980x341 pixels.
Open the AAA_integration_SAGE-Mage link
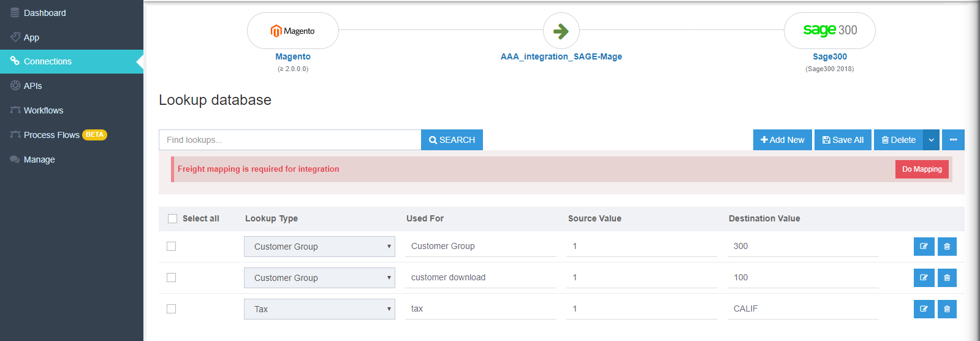click(x=561, y=56)
